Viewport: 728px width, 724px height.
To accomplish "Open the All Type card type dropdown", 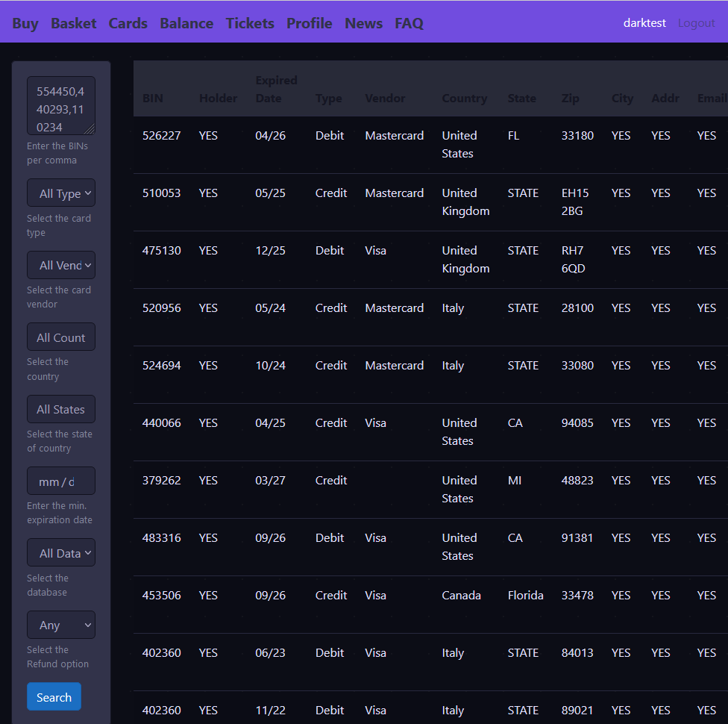I will (x=60, y=193).
